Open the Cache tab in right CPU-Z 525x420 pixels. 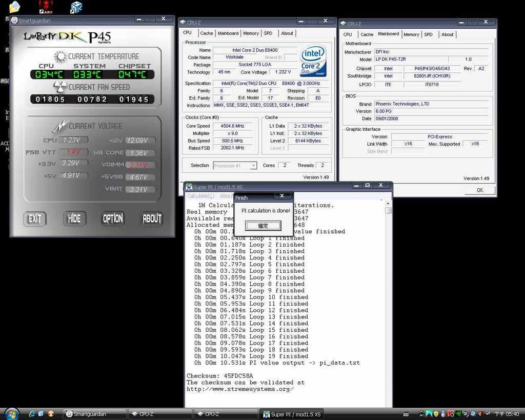[x=367, y=34]
